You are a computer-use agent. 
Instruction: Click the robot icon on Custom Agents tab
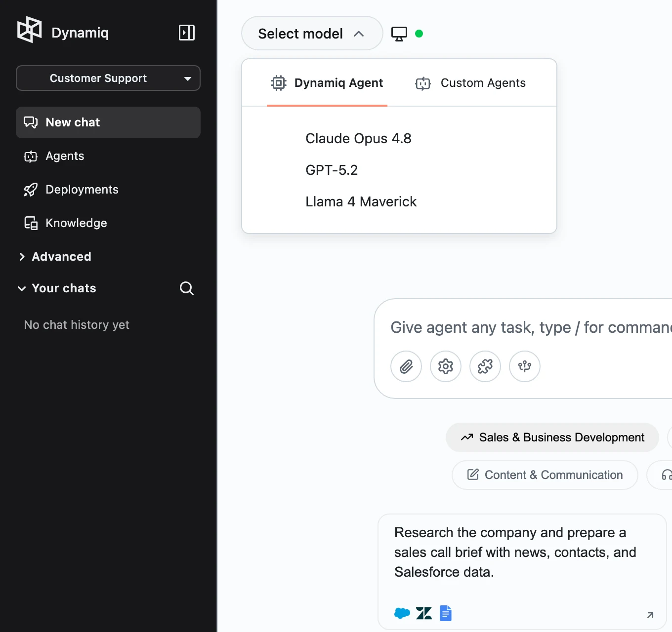pos(423,83)
